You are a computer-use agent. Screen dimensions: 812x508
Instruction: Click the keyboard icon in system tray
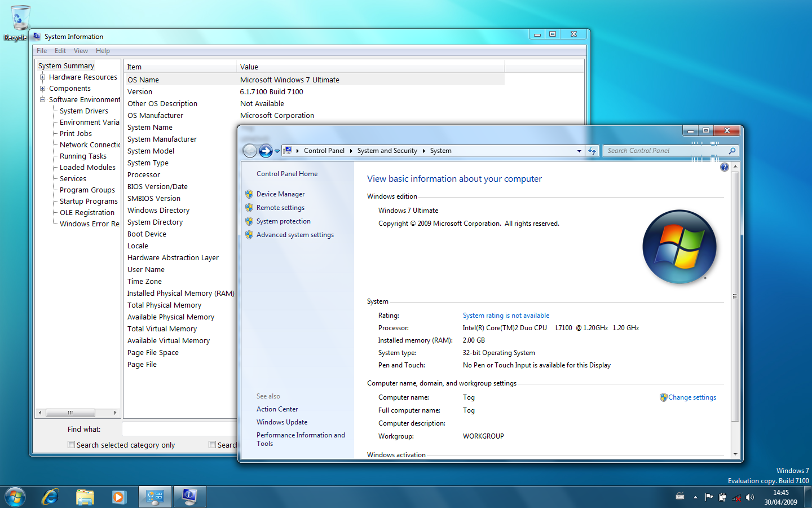pos(680,497)
